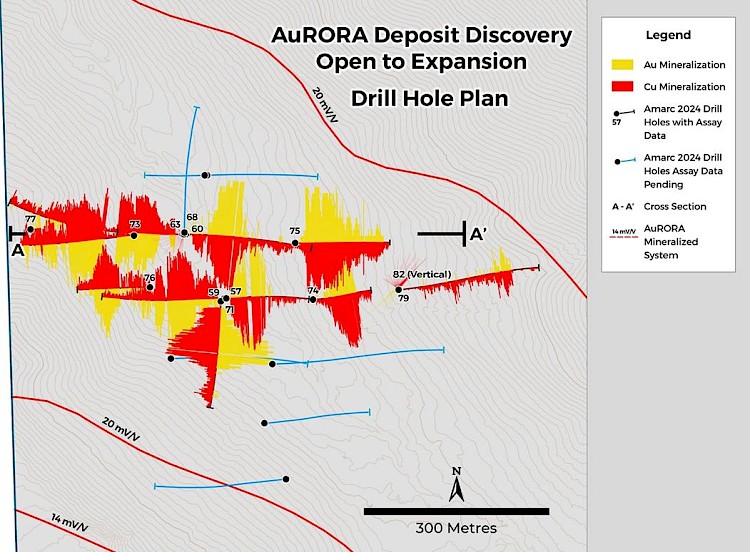Viewport: 750px width, 552px height.
Task: Select the A' cross section end marker
Action: coord(464,234)
